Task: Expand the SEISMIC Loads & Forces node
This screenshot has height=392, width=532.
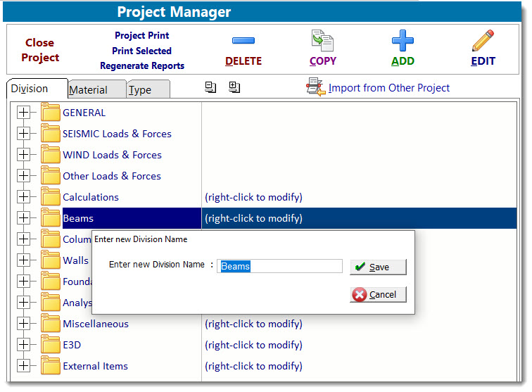Action: pos(24,134)
